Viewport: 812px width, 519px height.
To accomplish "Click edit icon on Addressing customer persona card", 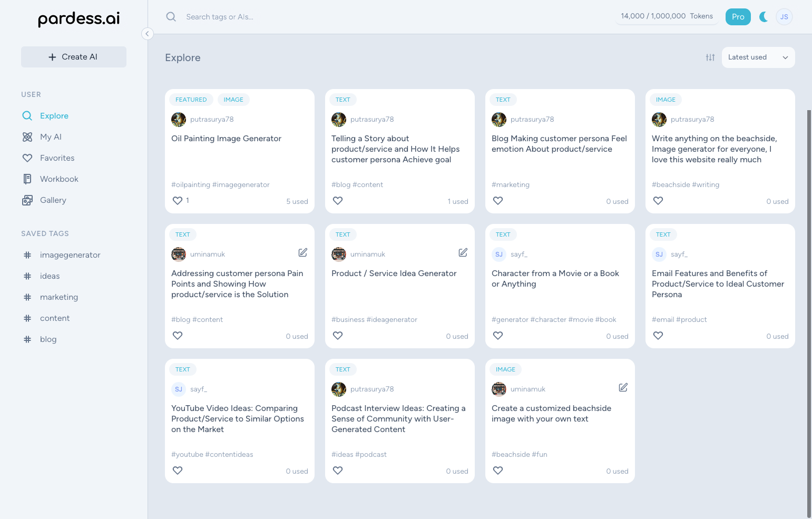I will pyautogui.click(x=302, y=253).
